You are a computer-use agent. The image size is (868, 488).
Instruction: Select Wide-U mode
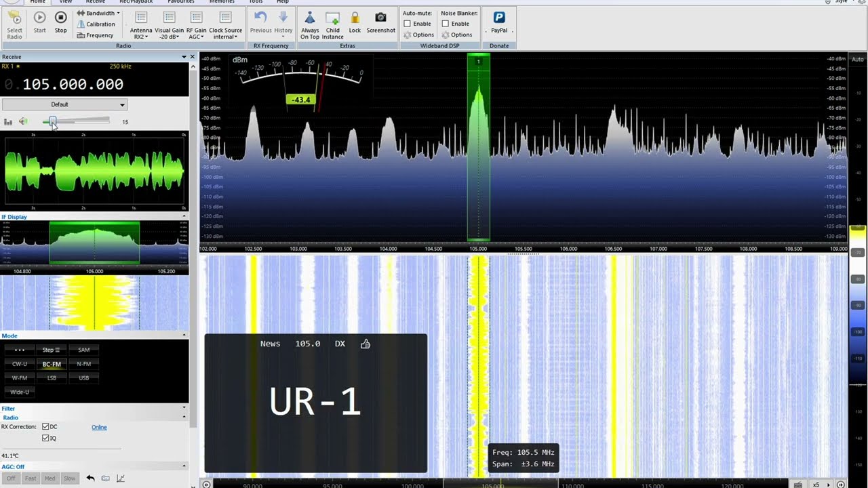click(x=20, y=392)
